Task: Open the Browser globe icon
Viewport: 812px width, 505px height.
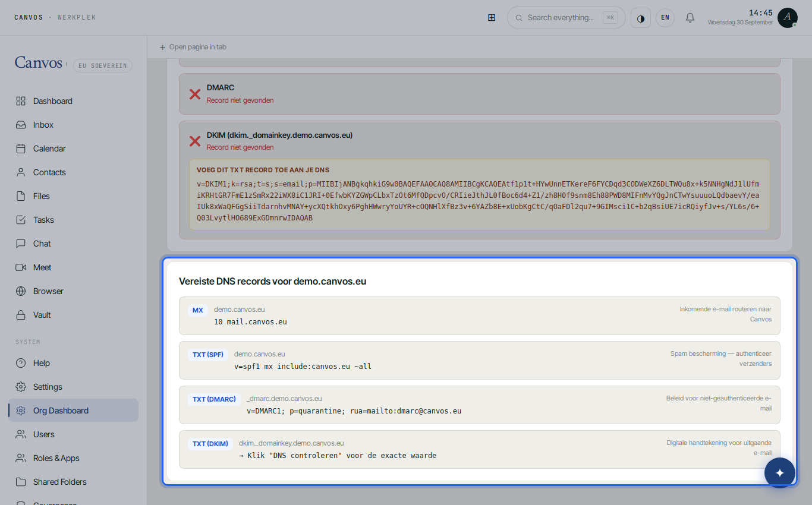Action: tap(21, 291)
